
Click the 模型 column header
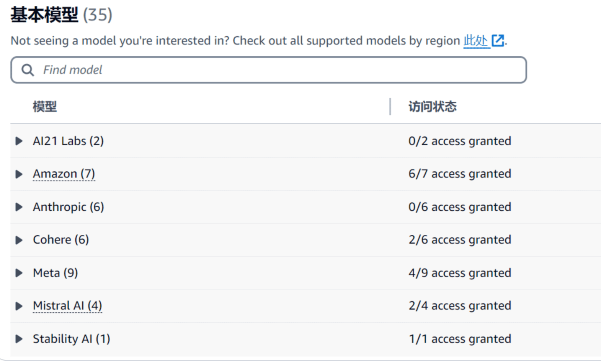(x=45, y=107)
